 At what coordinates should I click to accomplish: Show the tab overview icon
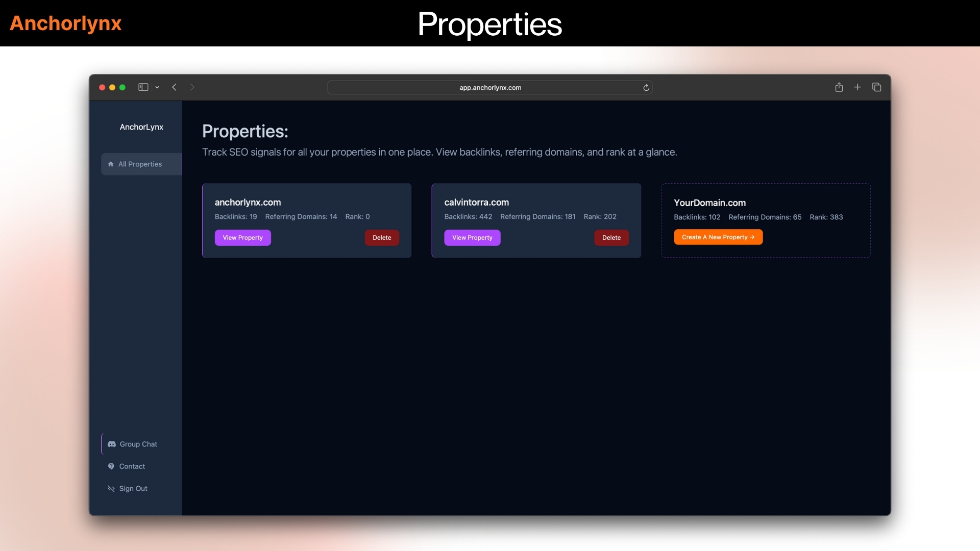click(x=876, y=87)
